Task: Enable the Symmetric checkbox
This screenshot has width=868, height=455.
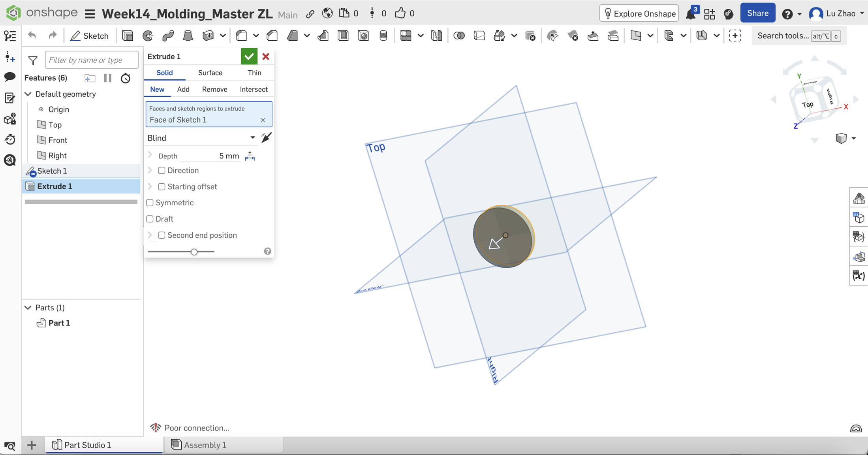Action: tap(150, 203)
